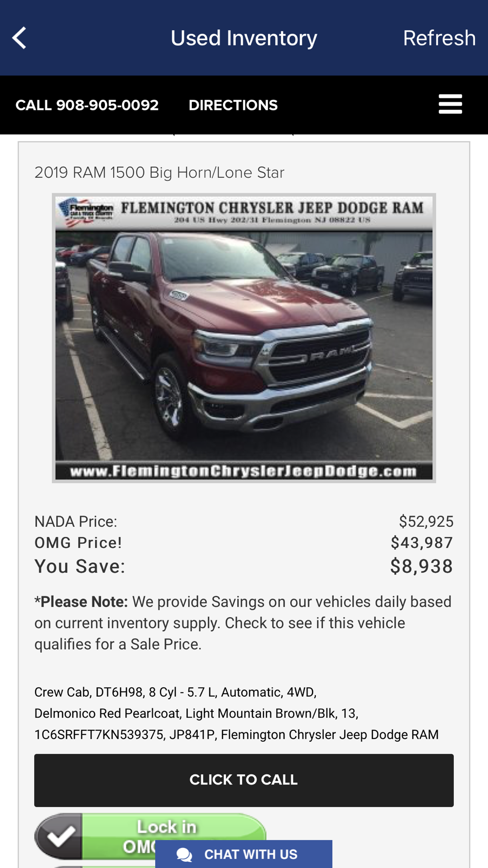
Task: Call 908-905-0092 from the top bar
Action: click(87, 105)
